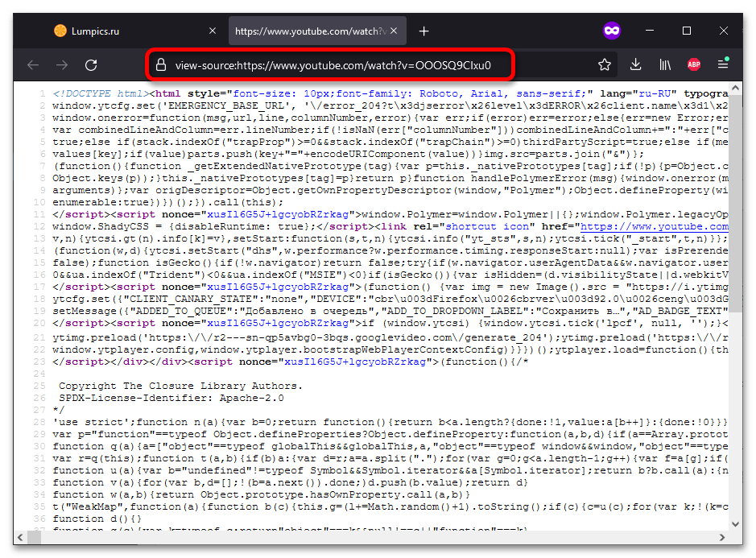Click "'use strict'" on line 28
Viewport: 756px width, 558px height.
tap(91, 422)
